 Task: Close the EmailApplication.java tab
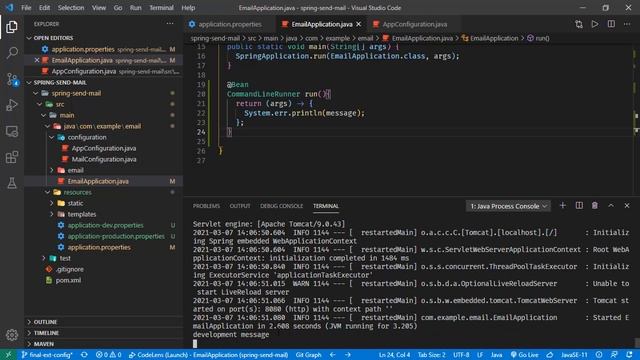point(359,24)
